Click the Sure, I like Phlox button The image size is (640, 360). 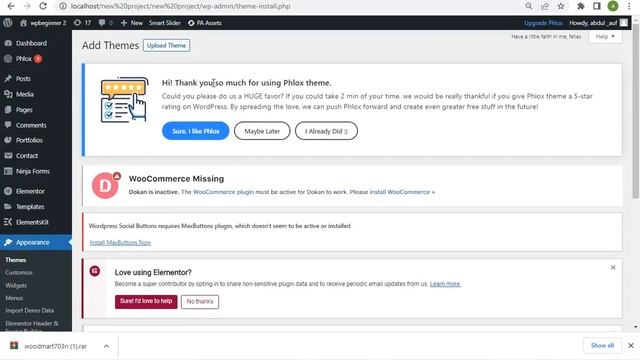[196, 131]
